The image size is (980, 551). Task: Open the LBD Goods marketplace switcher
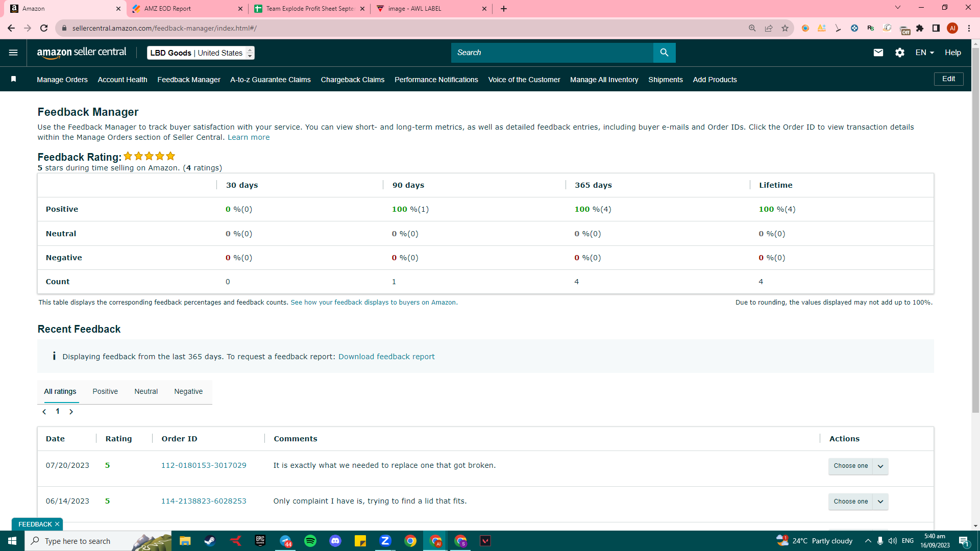201,53
